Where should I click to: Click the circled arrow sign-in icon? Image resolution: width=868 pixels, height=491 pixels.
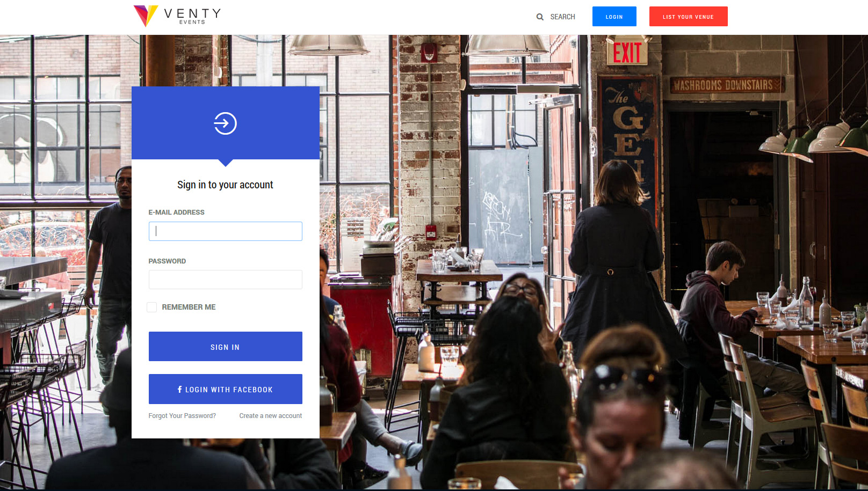coord(225,123)
